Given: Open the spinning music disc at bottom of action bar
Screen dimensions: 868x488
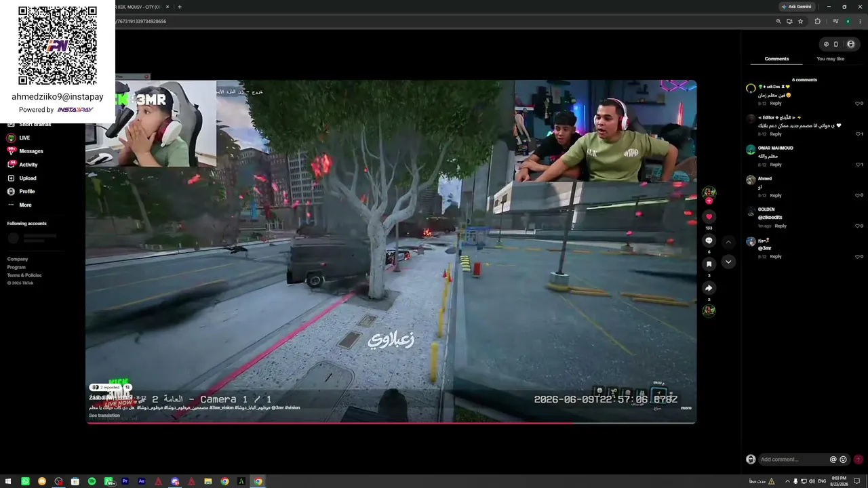Looking at the screenshot, I should tap(709, 311).
